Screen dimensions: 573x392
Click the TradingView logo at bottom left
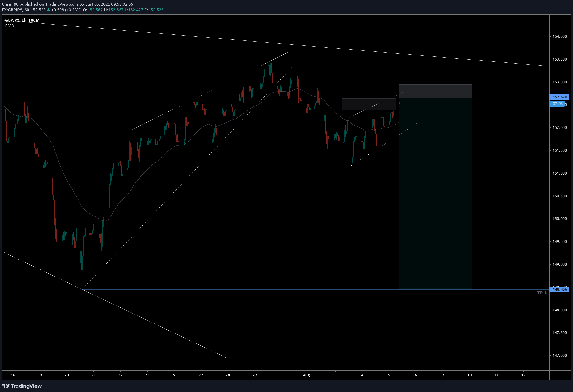coord(22,386)
